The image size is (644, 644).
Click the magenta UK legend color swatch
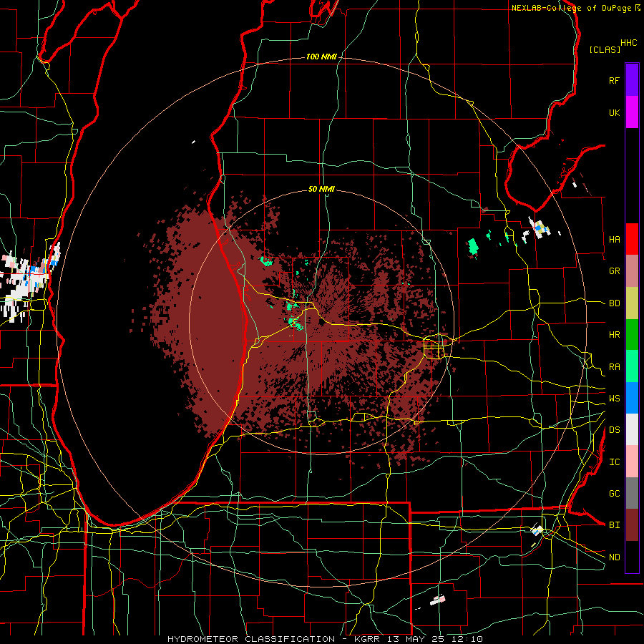[x=632, y=112]
